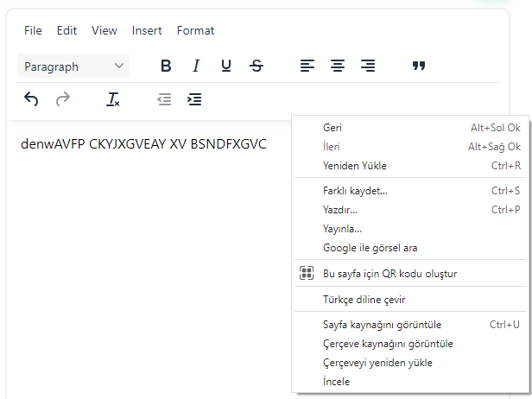Toggle bold formatting
This screenshot has height=399, width=532.
coord(166,66)
